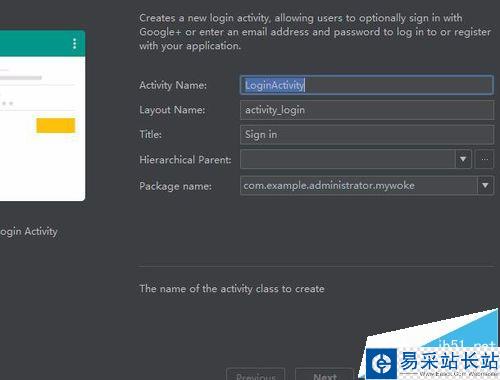Click the 'The name of the activity class' hint
The height and width of the screenshot is (380, 500).
pos(232,289)
